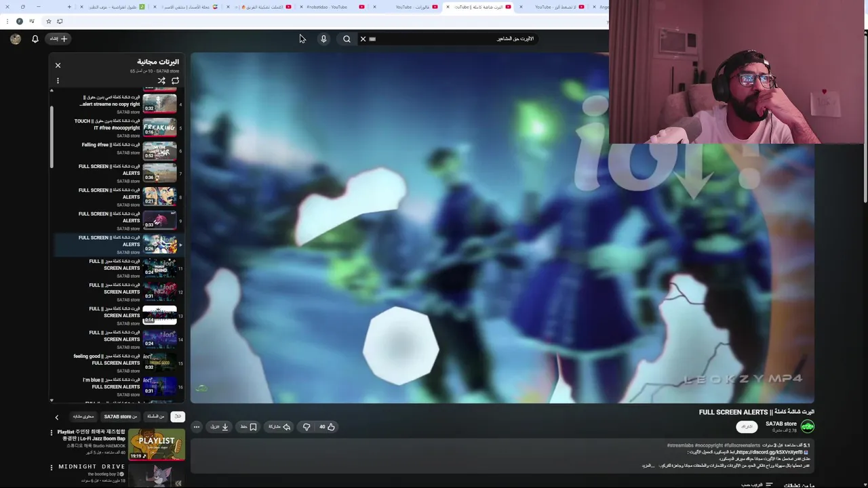Show next filter chips with arrow
868x488 pixels.
tap(57, 418)
